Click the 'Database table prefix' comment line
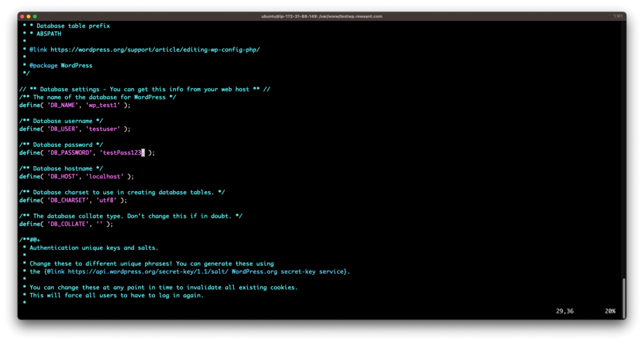 [x=67, y=26]
